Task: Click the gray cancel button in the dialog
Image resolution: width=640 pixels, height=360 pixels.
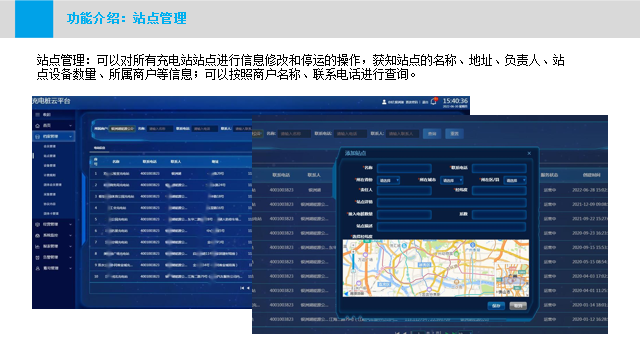Action: tap(518, 306)
